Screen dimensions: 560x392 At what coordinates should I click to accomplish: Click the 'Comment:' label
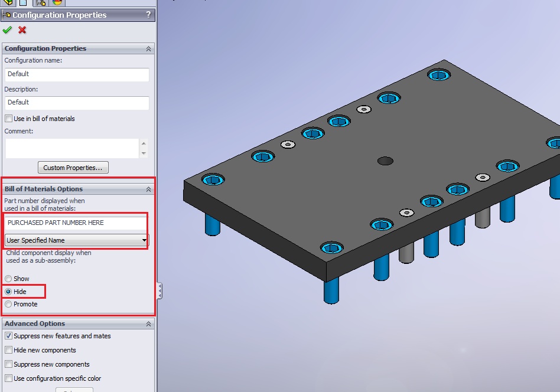pos(19,131)
